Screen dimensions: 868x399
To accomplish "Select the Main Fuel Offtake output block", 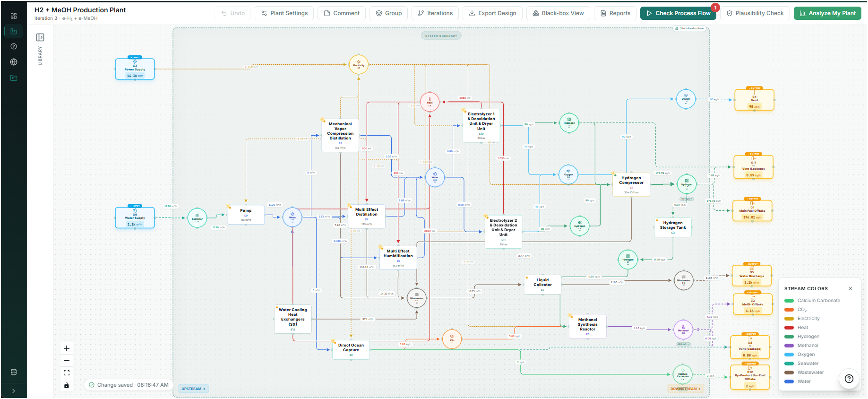I will point(752,210).
